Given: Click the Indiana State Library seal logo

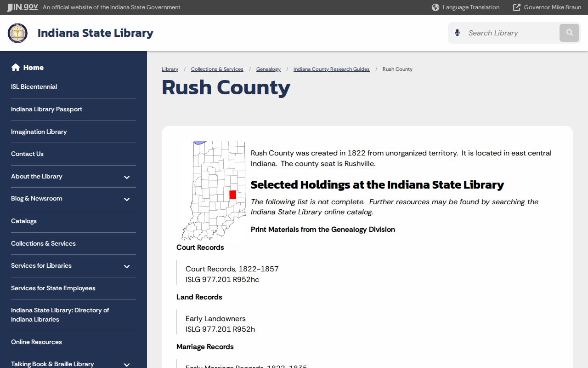Looking at the screenshot, I should 17,33.
